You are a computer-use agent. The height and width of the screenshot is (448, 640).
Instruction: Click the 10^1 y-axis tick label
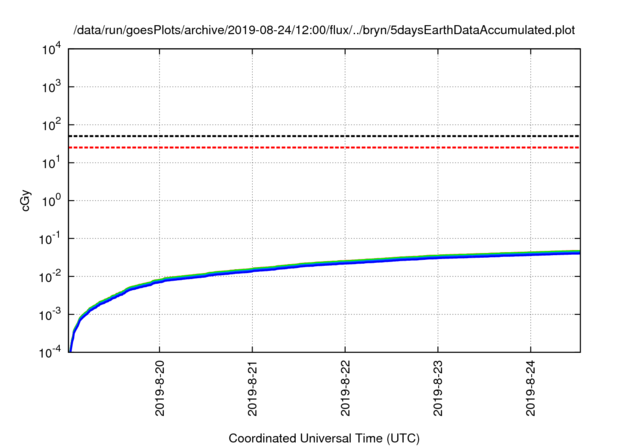point(51,163)
